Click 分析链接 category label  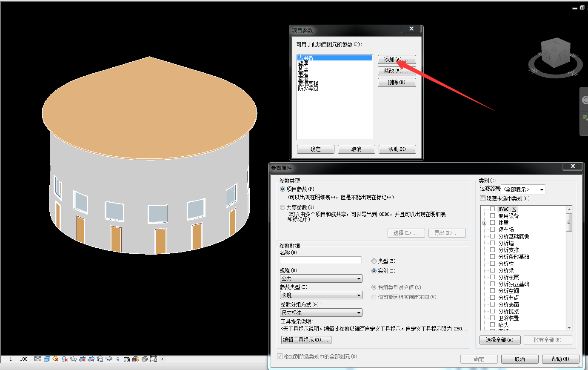pyautogui.click(x=508, y=311)
